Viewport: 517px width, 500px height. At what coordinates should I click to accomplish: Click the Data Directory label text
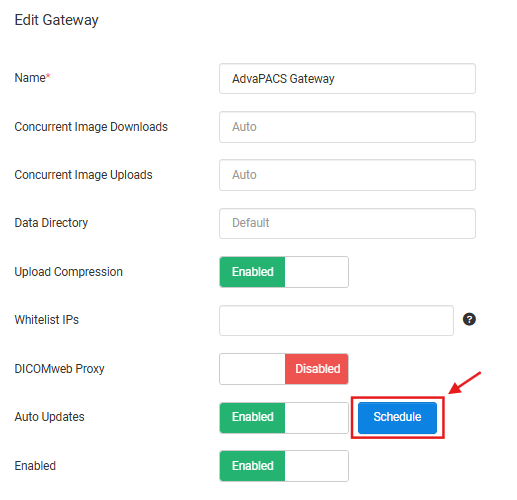click(51, 223)
